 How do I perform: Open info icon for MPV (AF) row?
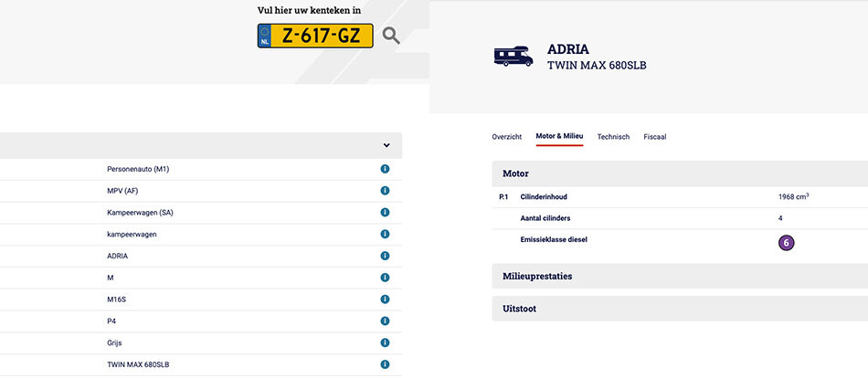tap(385, 191)
